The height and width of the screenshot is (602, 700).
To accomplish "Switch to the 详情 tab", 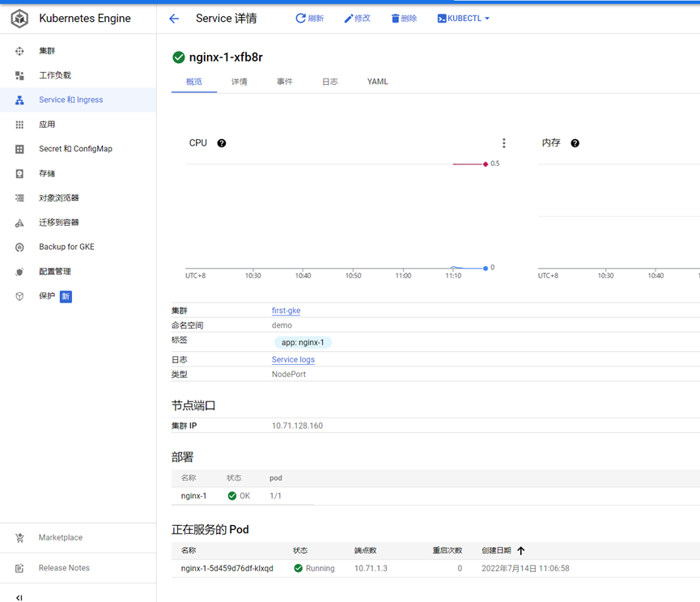I will point(240,82).
